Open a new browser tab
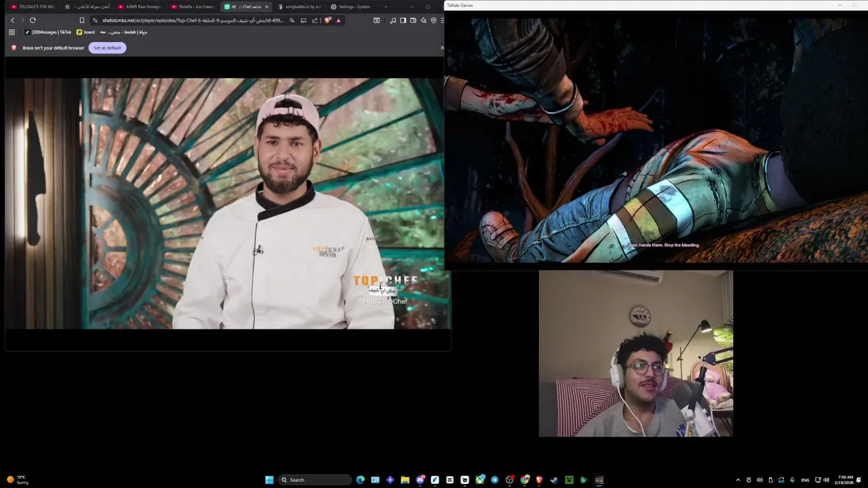The image size is (868, 488). click(x=385, y=7)
